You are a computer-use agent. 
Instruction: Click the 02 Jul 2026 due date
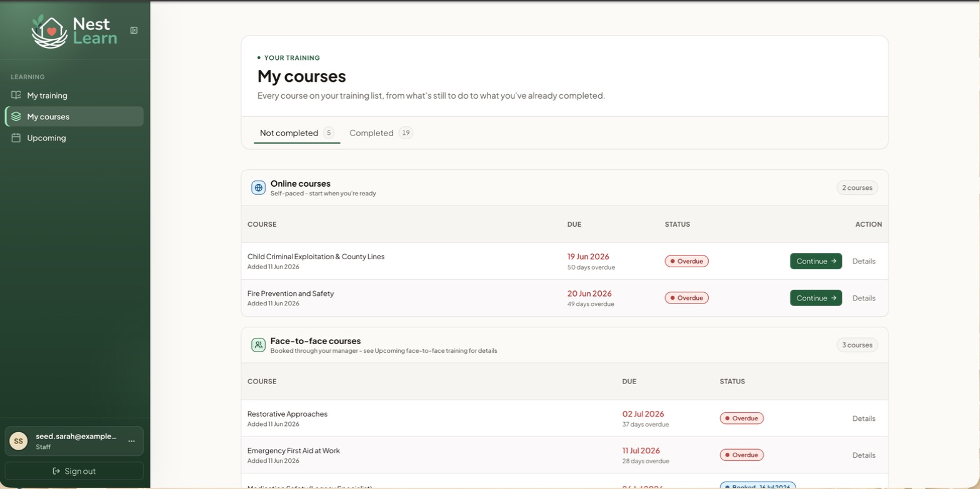click(643, 414)
